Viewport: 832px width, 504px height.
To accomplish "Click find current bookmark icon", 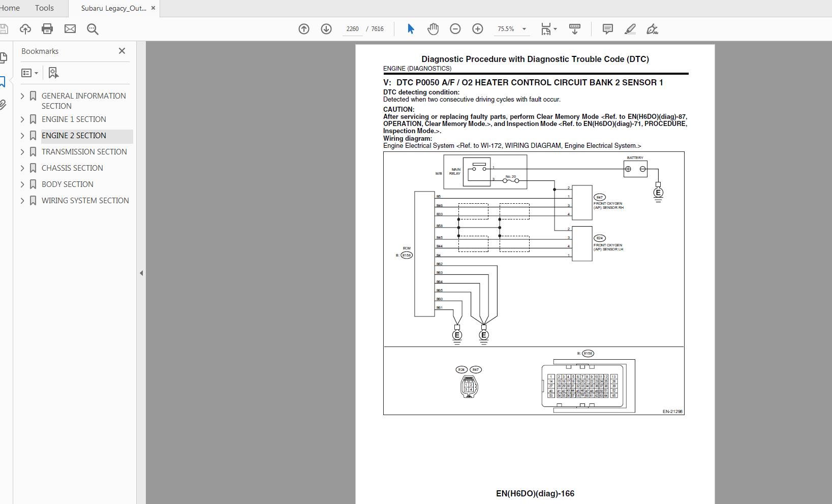I will pyautogui.click(x=53, y=73).
